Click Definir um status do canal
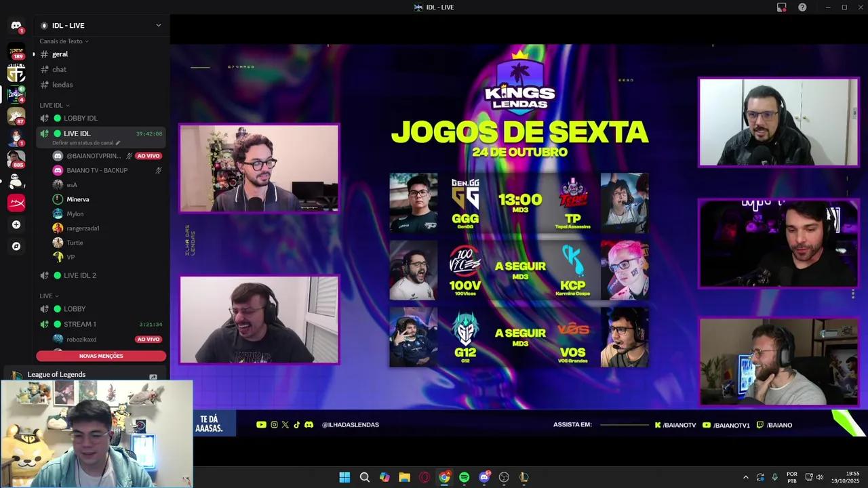Screen dimensions: 868x488 tap(83, 143)
